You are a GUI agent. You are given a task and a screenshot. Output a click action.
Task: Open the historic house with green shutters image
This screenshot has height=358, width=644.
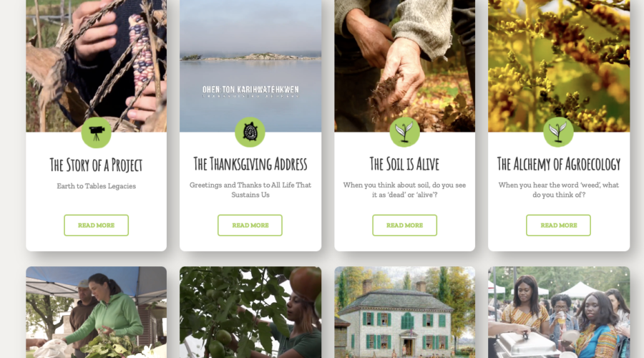[x=404, y=312]
